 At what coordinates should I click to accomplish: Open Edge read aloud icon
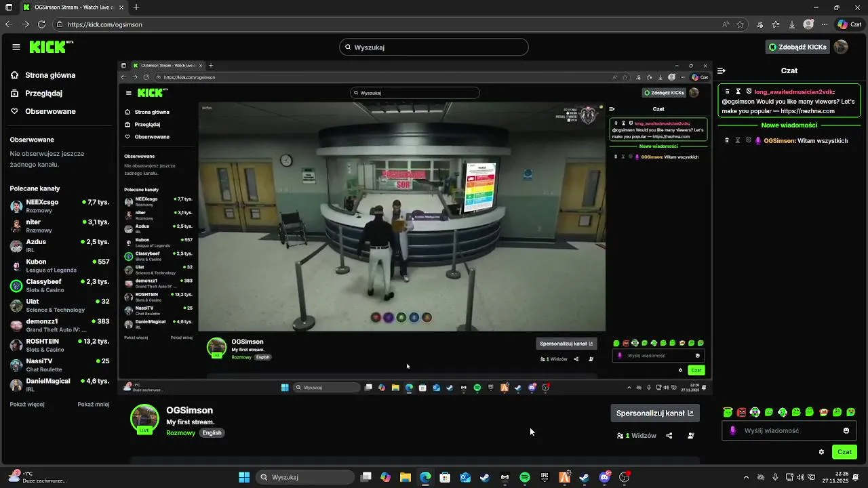pyautogui.click(x=726, y=24)
